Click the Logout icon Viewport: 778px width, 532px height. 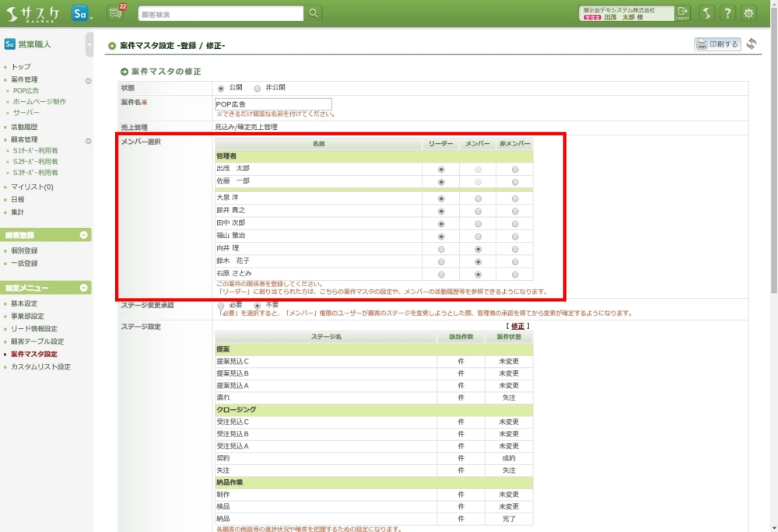point(683,13)
